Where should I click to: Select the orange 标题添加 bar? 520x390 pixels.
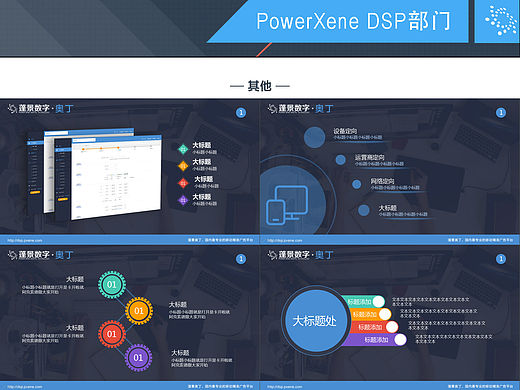[x=369, y=314]
